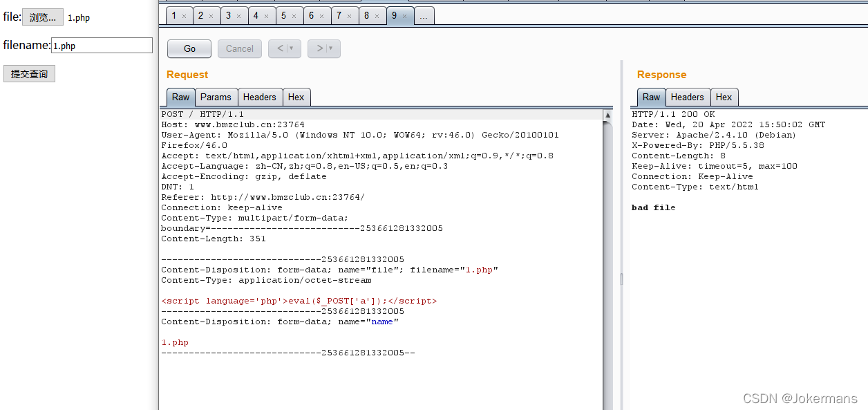This screenshot has height=410, width=868.
Task: Click the 'Server: Apache/2.4.10 (Debian)' header
Action: 714,135
